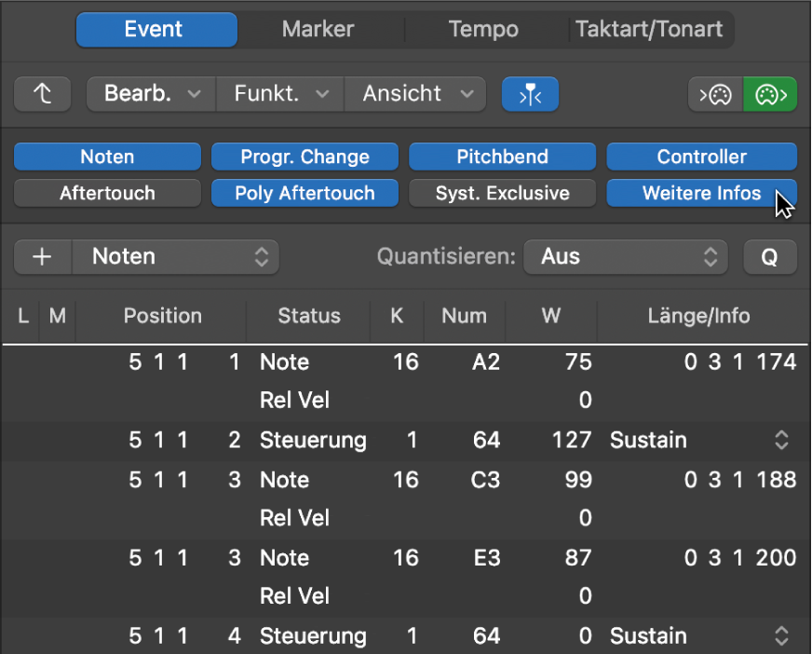
Task: Click the plus add event button
Action: pos(42,257)
